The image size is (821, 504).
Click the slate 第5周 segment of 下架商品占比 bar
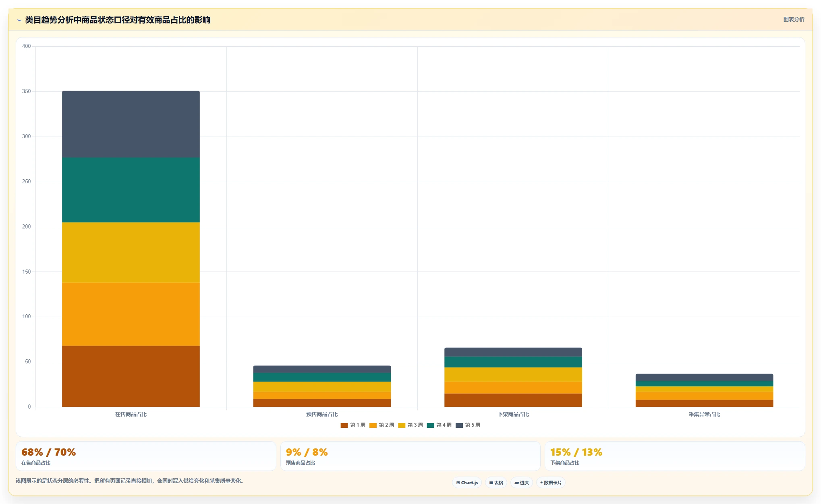click(x=513, y=353)
